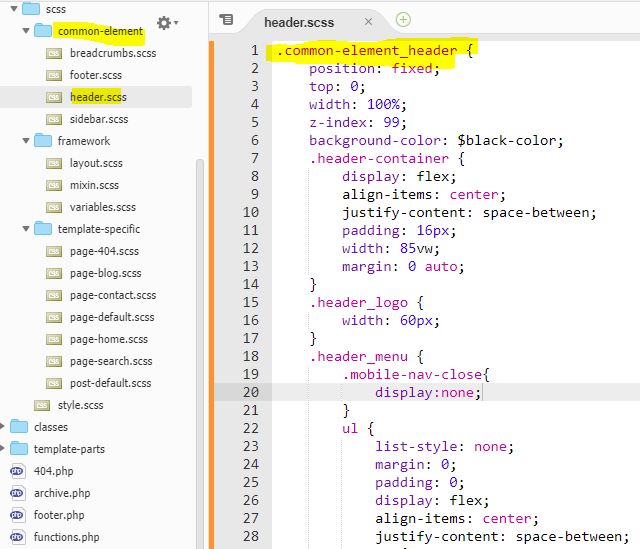Open the file tree gear settings menu

[x=166, y=23]
